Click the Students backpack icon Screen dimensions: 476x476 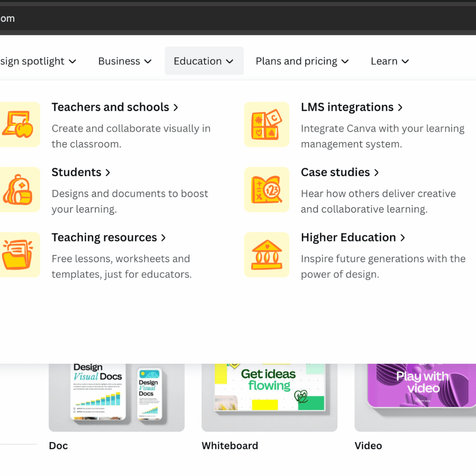click(18, 189)
